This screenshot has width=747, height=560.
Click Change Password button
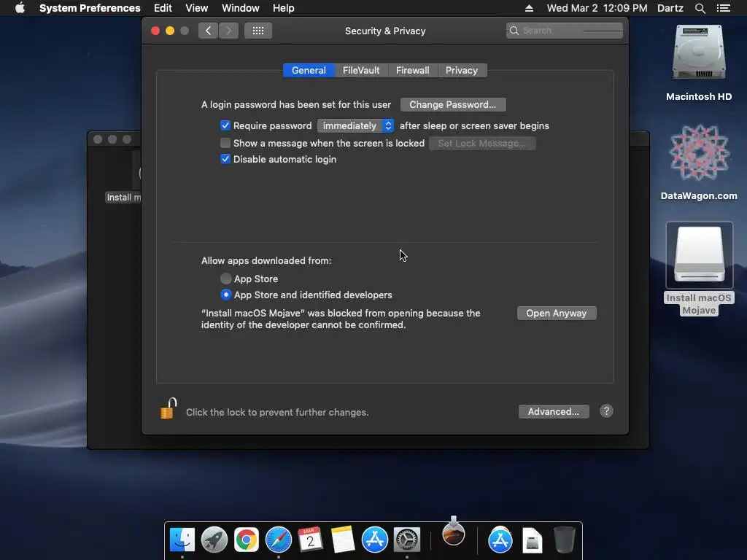click(x=453, y=105)
